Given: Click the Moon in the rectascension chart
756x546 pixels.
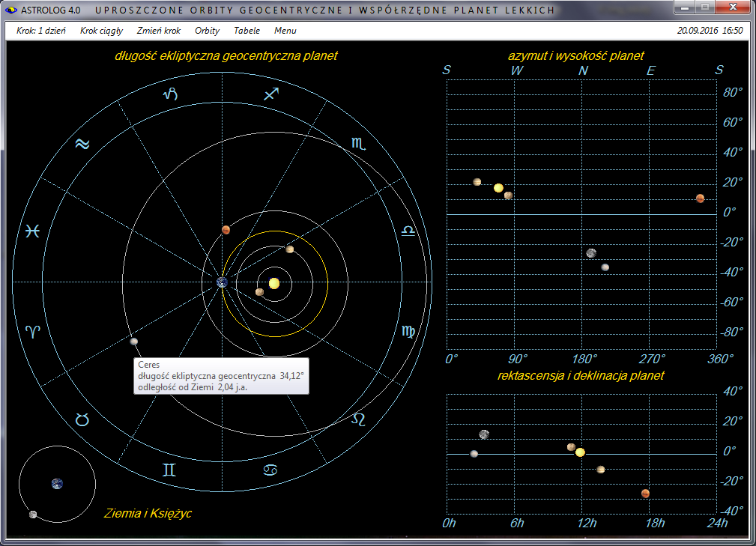Looking at the screenshot, I should tap(484, 434).
